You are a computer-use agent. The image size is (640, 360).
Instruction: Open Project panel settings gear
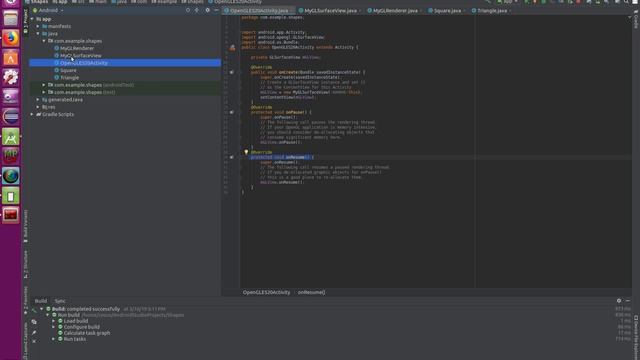[x=207, y=10]
